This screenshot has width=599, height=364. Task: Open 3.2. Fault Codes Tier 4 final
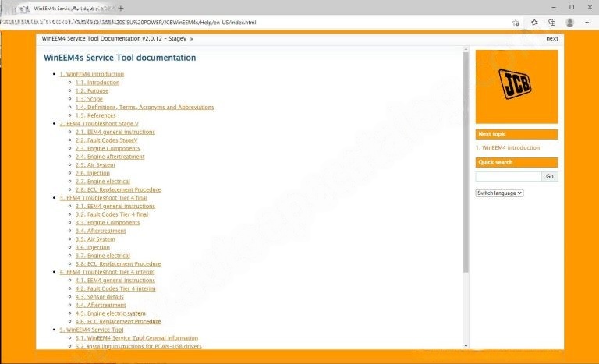112,214
